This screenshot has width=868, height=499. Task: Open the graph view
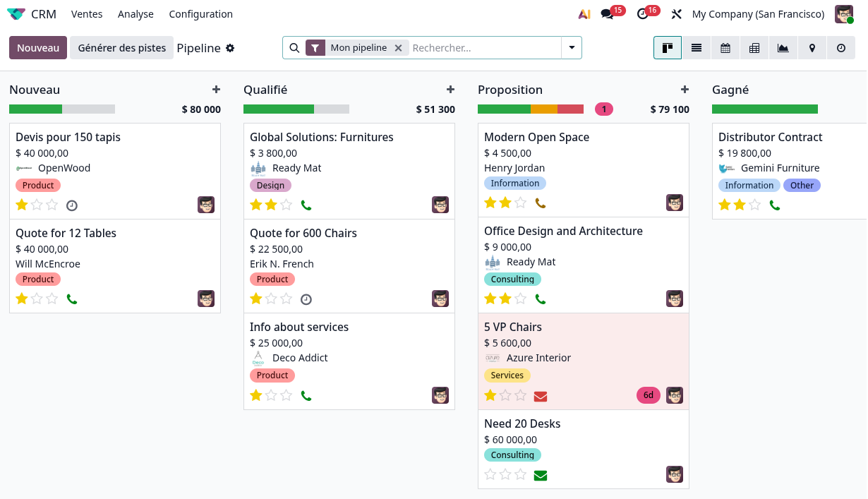coord(783,47)
